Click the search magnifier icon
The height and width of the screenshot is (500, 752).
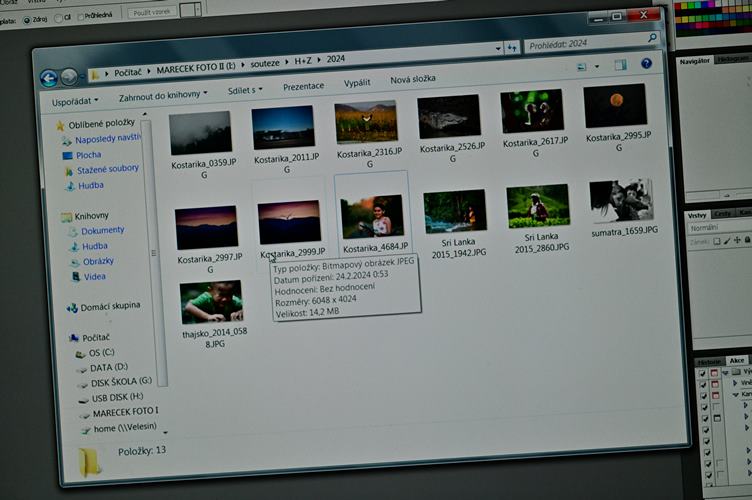[652, 37]
